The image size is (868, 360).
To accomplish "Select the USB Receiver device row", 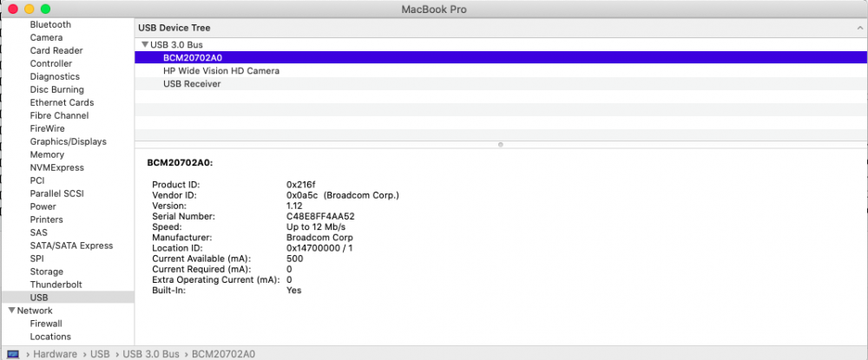I will 191,84.
